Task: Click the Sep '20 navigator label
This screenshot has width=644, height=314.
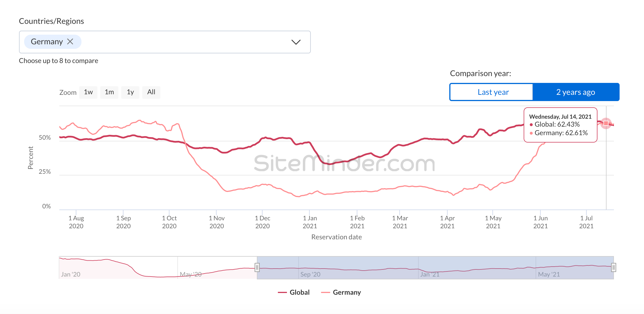Action: pos(310,274)
